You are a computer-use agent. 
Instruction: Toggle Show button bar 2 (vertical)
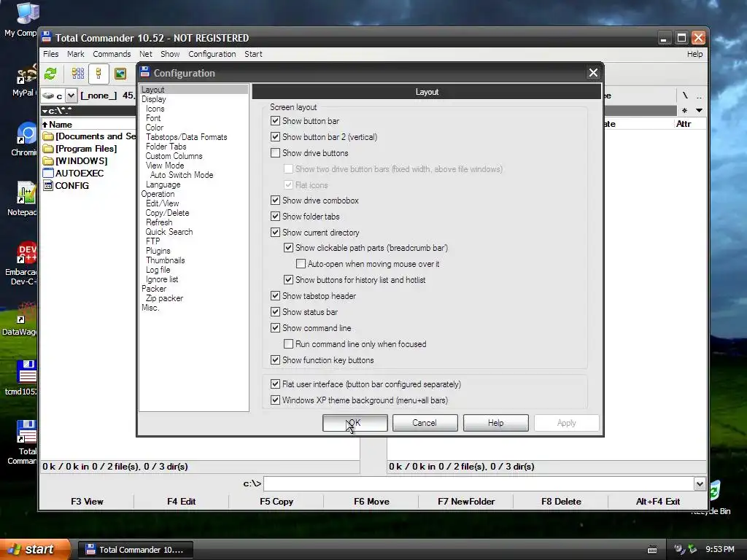[275, 136]
